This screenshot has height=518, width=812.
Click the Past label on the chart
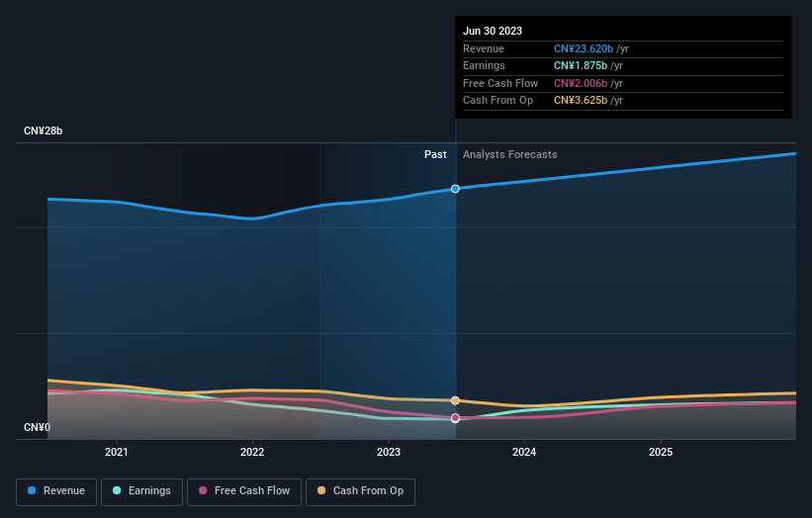pos(435,155)
